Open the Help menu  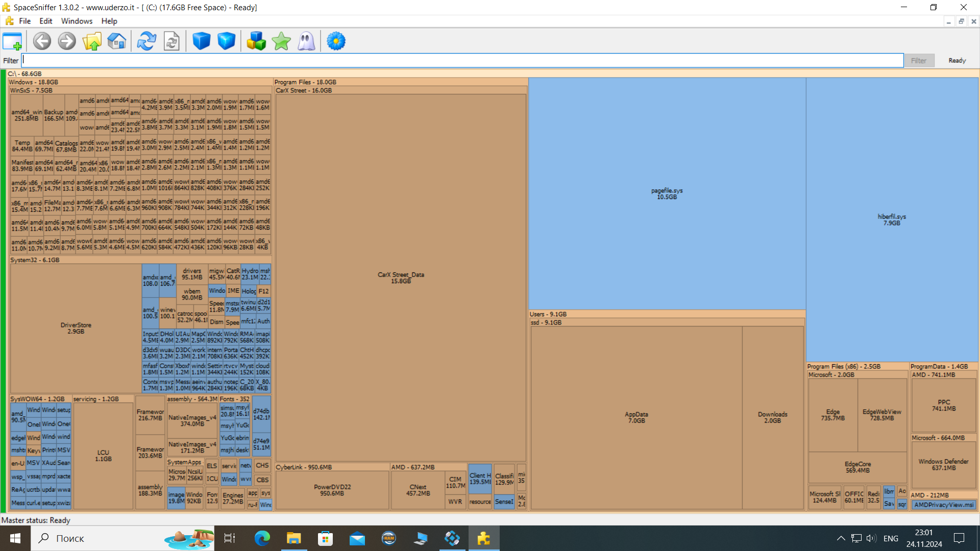click(x=109, y=21)
